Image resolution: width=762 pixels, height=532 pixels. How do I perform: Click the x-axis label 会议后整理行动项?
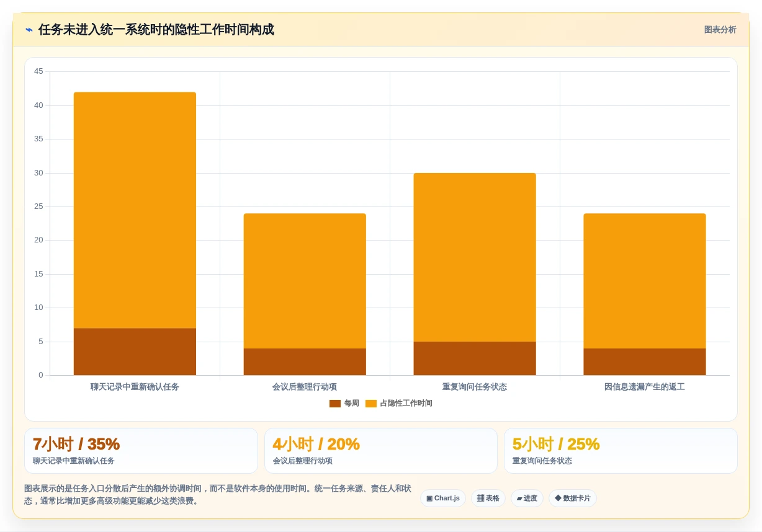pyautogui.click(x=305, y=387)
